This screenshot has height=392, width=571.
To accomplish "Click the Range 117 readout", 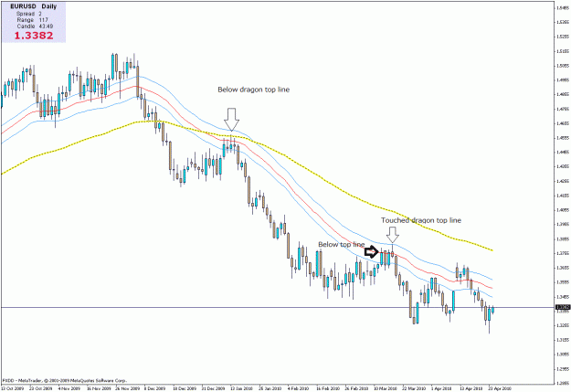I will click(x=32, y=20).
